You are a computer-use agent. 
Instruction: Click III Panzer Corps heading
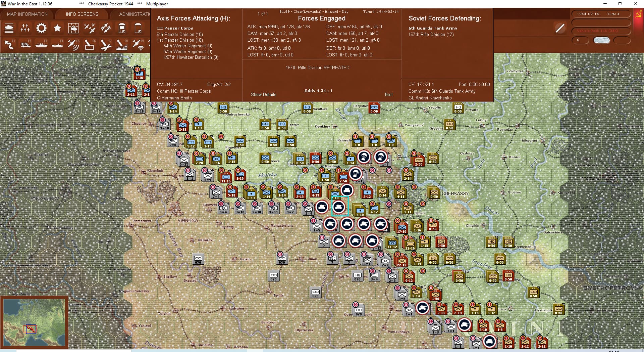pyautogui.click(x=175, y=28)
